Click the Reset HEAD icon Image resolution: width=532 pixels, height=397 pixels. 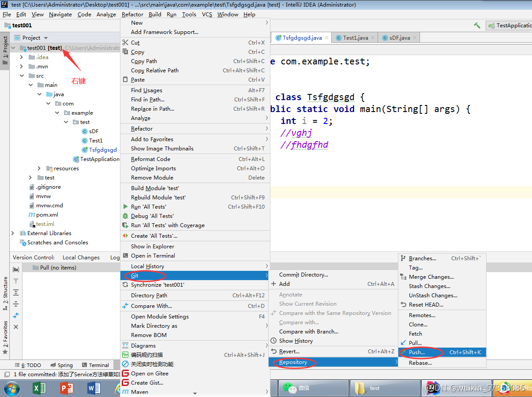pyautogui.click(x=403, y=305)
